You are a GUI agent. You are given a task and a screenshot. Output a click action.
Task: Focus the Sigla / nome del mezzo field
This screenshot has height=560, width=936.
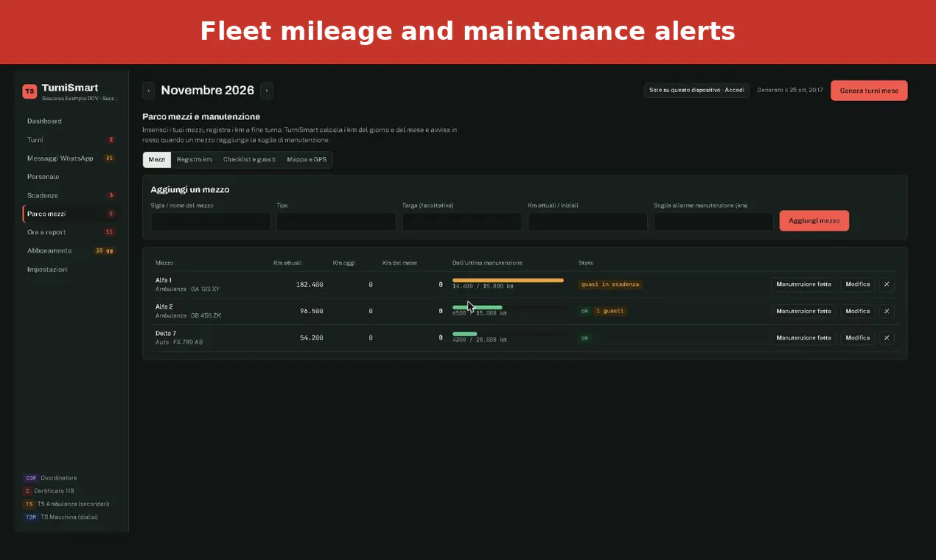[x=211, y=222]
